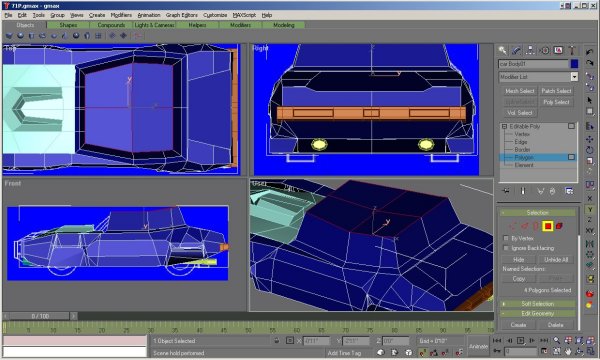Click the Redo arrow icon
600x360 pixels.
(x=590, y=63)
